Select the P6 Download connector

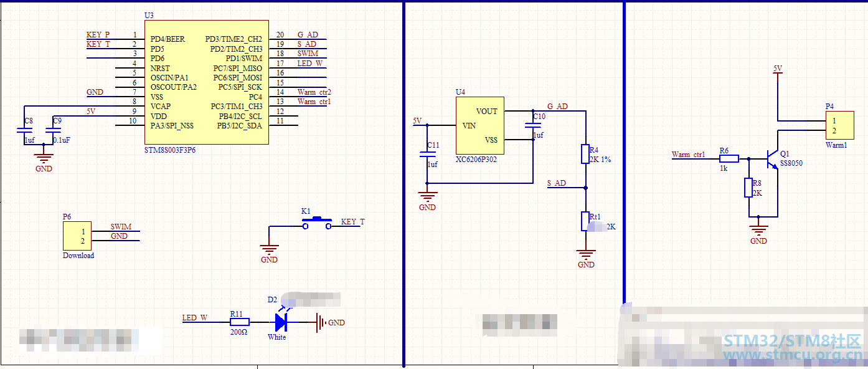pyautogui.click(x=77, y=236)
